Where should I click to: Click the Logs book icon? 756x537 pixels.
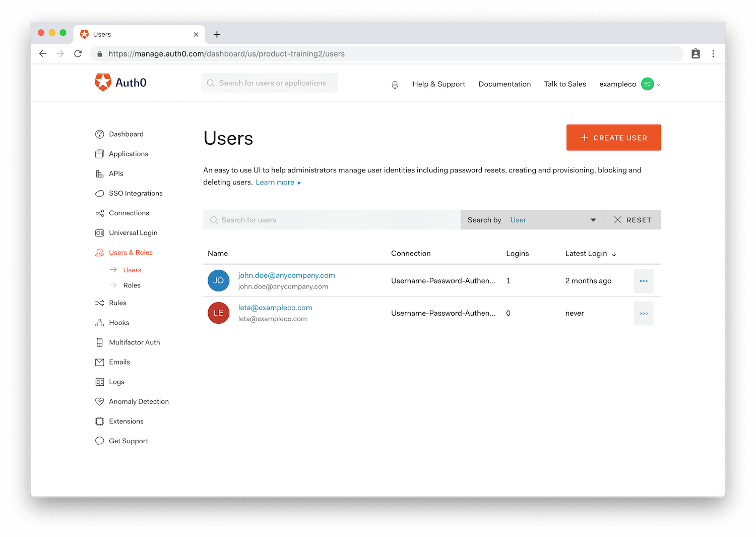pos(100,382)
